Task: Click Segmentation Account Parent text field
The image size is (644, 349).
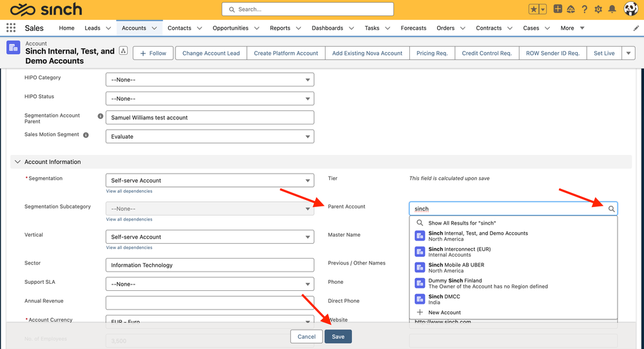Action: 210,117
